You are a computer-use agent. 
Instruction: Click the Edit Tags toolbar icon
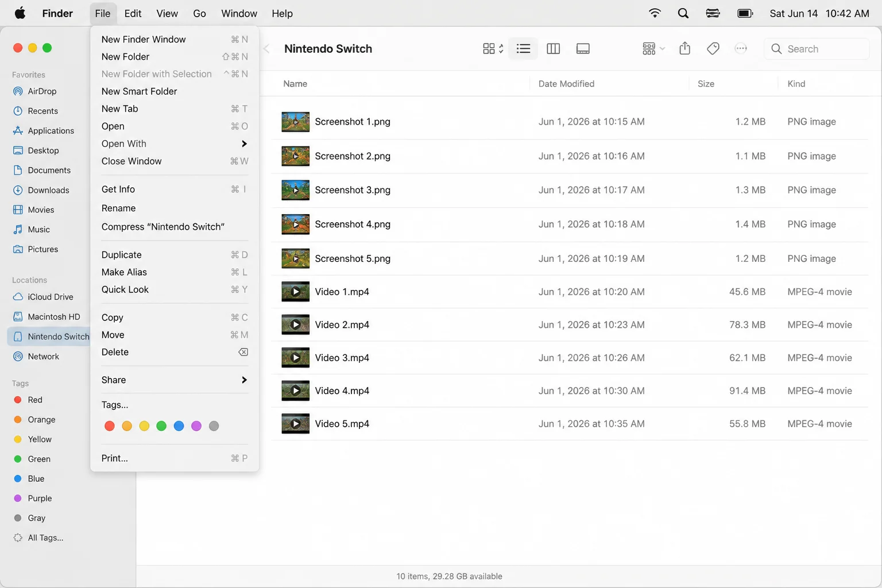coord(713,49)
